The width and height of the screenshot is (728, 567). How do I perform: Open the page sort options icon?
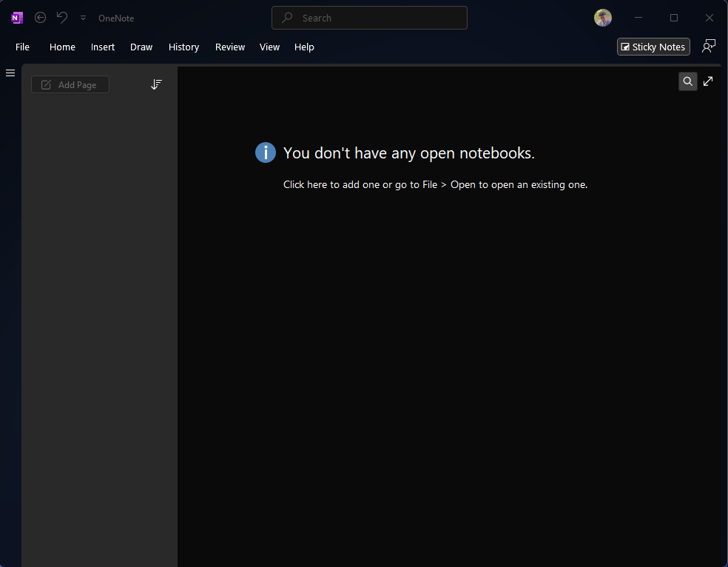(156, 84)
